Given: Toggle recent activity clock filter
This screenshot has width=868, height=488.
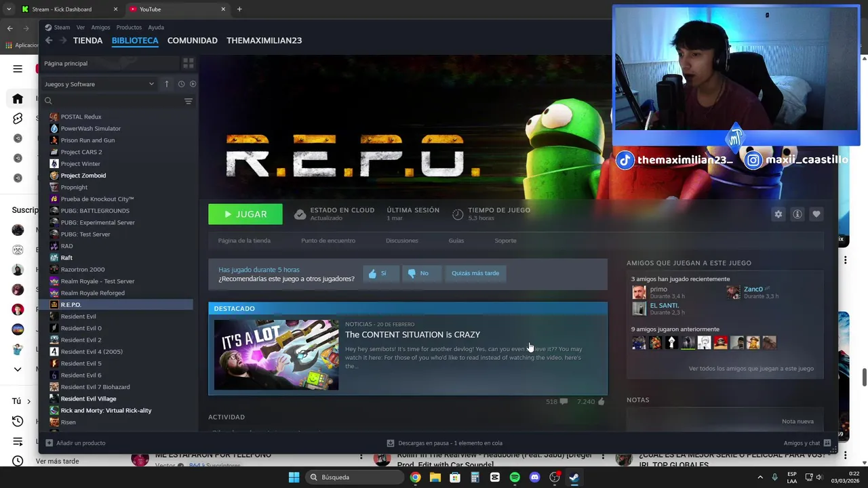Looking at the screenshot, I should (x=181, y=84).
